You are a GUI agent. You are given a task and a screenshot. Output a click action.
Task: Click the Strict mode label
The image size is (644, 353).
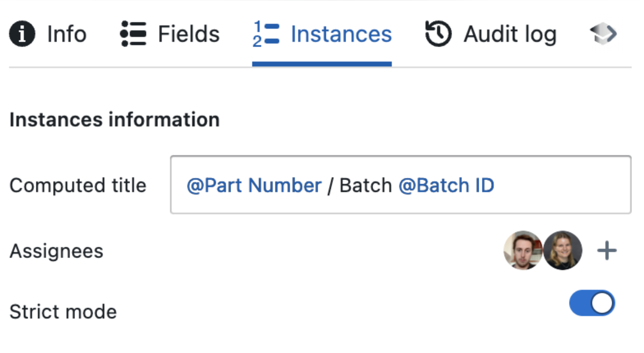[63, 312]
